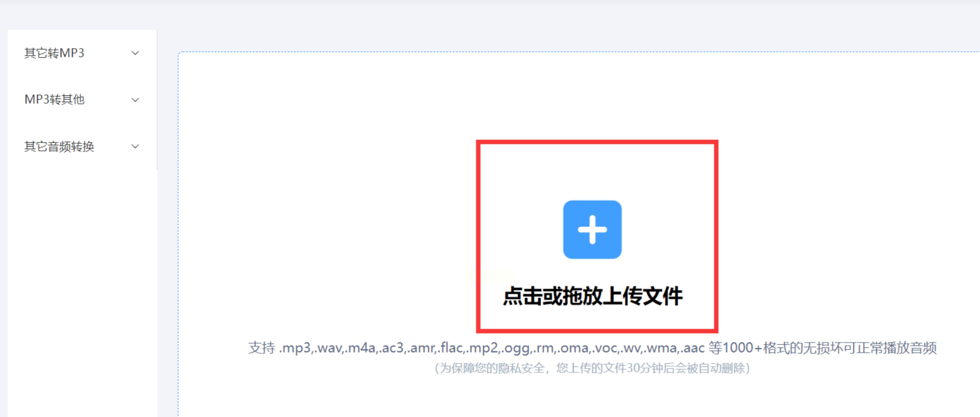
Task: Expand the 其它转MP3 chevron arrow
Action: click(x=135, y=53)
